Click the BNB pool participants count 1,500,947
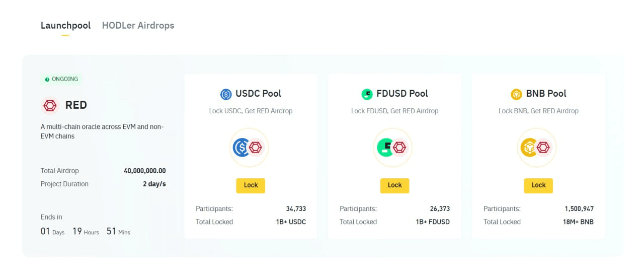This screenshot has height=275, width=644. (579, 209)
